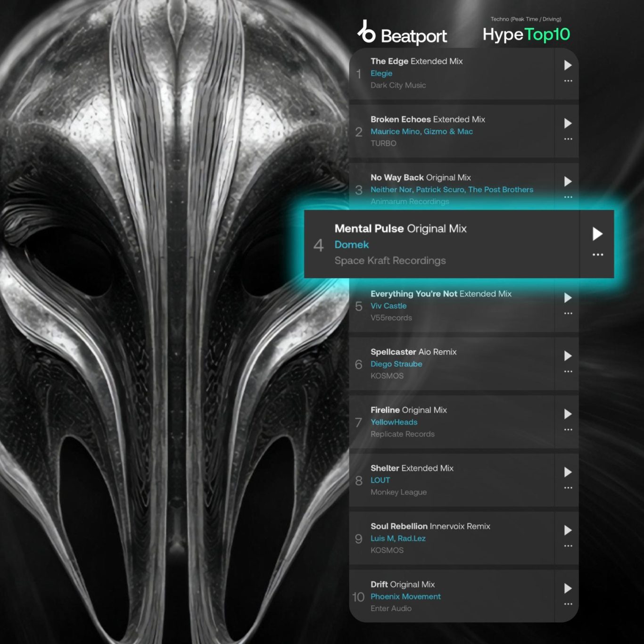Play "Broken Echoes" by Maurice Mino
644x644 pixels.
click(568, 124)
